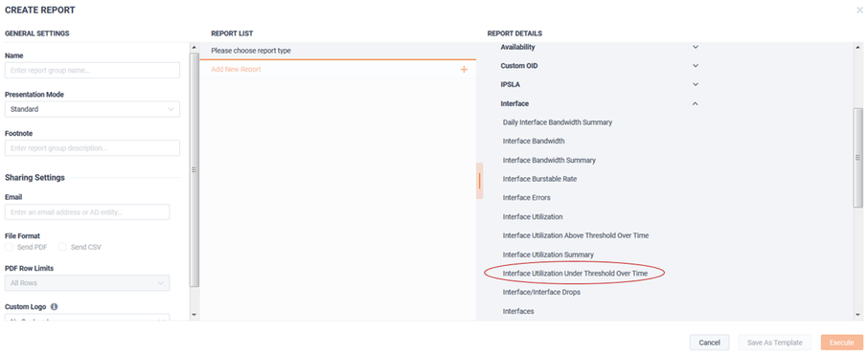The height and width of the screenshot is (354, 868).
Task: Collapse the Interface category
Action: [x=696, y=103]
